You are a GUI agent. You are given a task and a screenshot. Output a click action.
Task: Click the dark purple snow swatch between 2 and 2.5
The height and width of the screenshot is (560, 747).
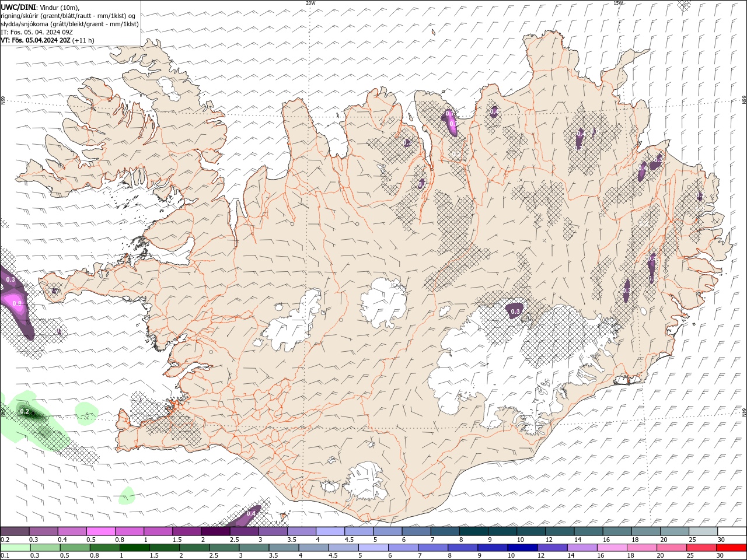click(215, 531)
